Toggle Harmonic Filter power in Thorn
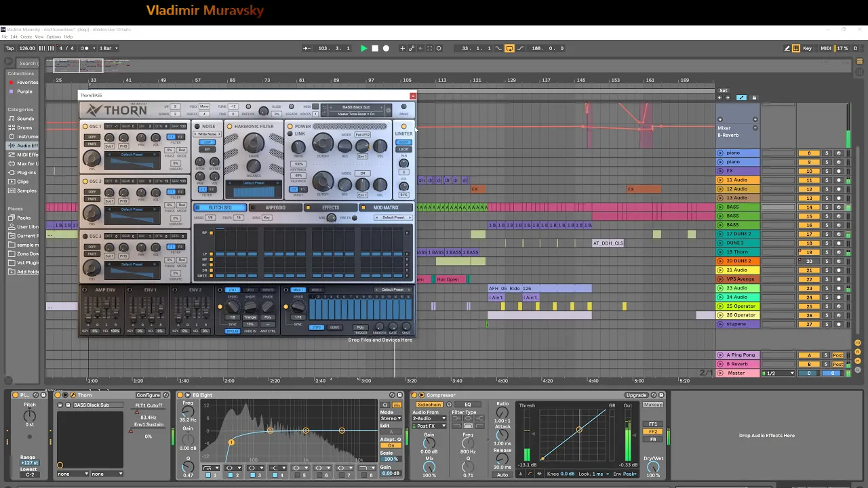The image size is (868, 488). click(229, 126)
